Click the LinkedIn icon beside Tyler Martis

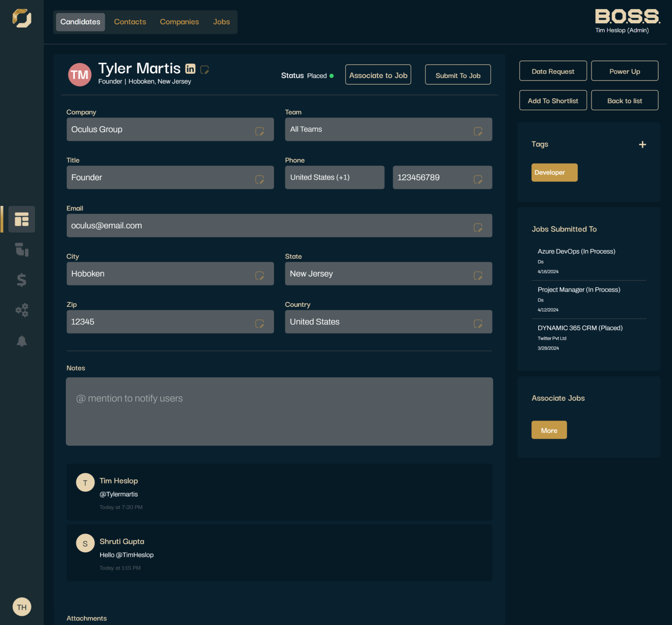pyautogui.click(x=190, y=69)
